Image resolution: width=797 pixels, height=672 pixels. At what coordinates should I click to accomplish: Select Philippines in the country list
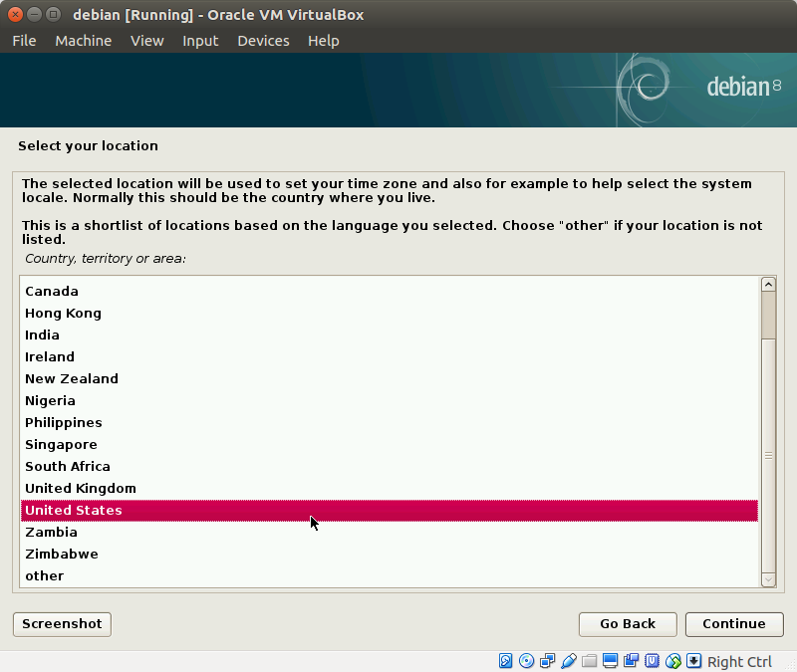(390, 422)
